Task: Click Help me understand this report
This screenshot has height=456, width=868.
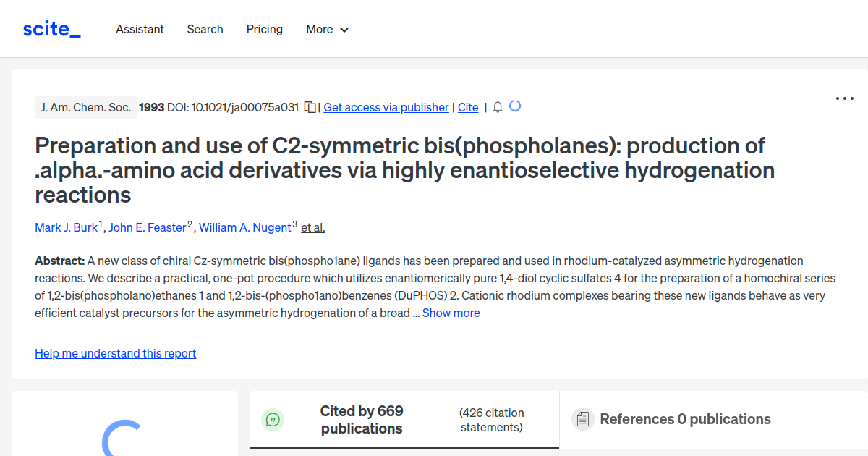Action: point(115,353)
